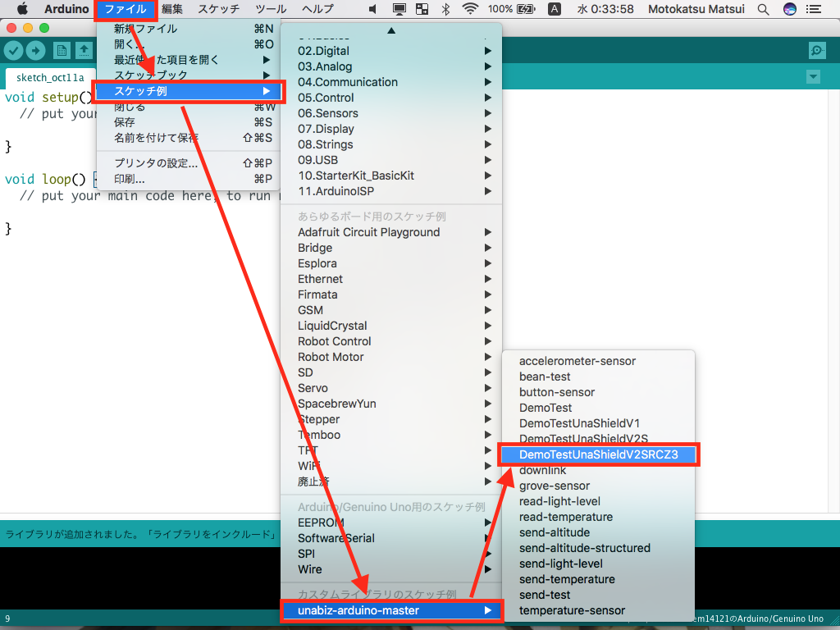840x630 pixels.
Task: Expand 07.Display examples
Action: tap(391, 129)
